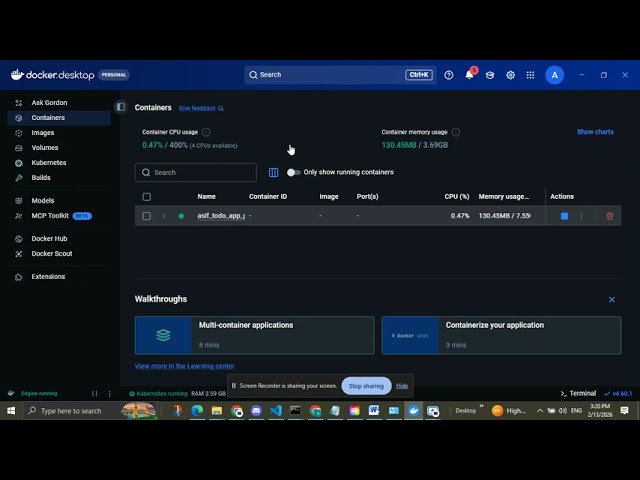Open Discord from the taskbar
The image size is (640, 480).
click(256, 411)
